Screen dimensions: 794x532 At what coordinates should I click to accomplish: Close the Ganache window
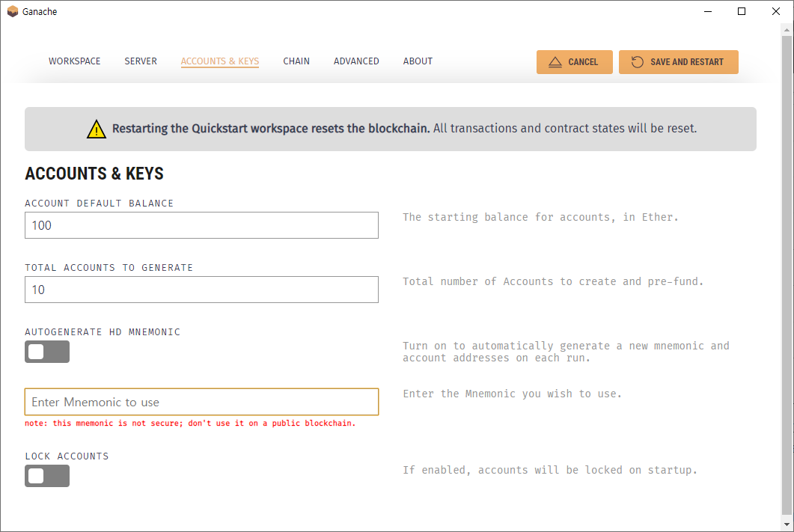(776, 12)
